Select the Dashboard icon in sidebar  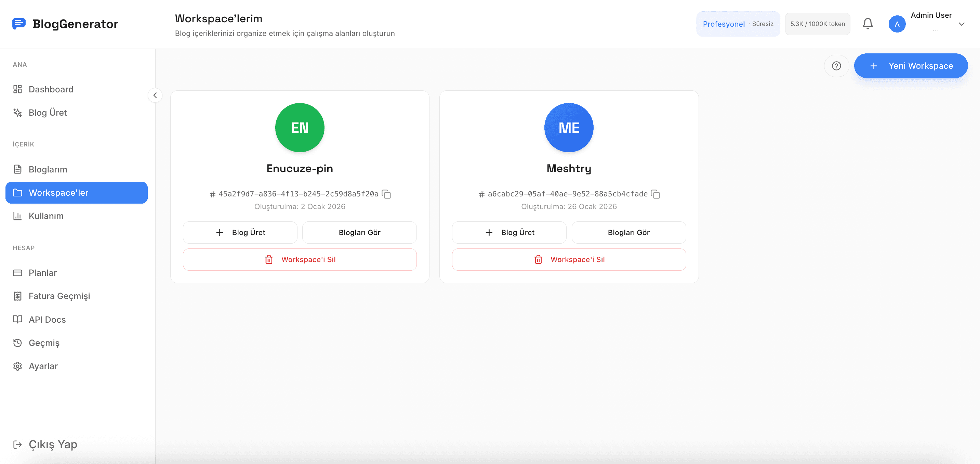point(17,89)
